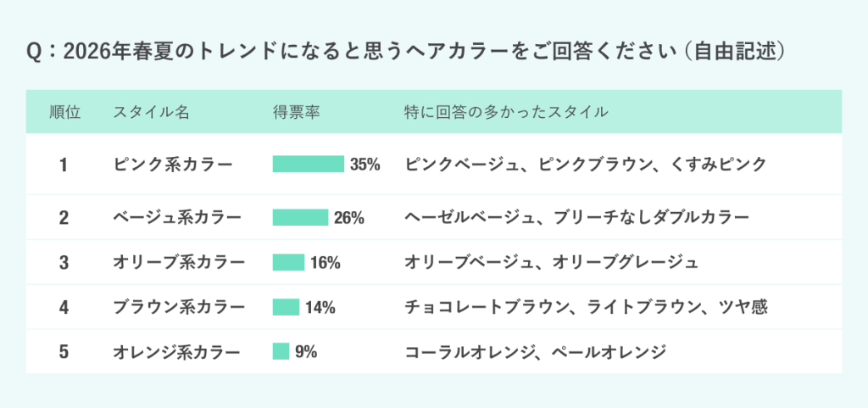Click the ベージュ系カラー style name

pyautogui.click(x=177, y=218)
